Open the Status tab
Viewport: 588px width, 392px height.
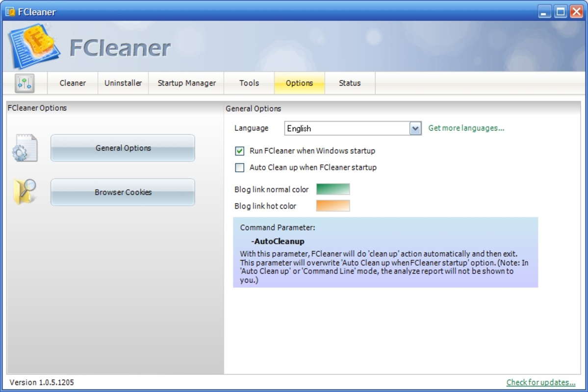point(350,83)
